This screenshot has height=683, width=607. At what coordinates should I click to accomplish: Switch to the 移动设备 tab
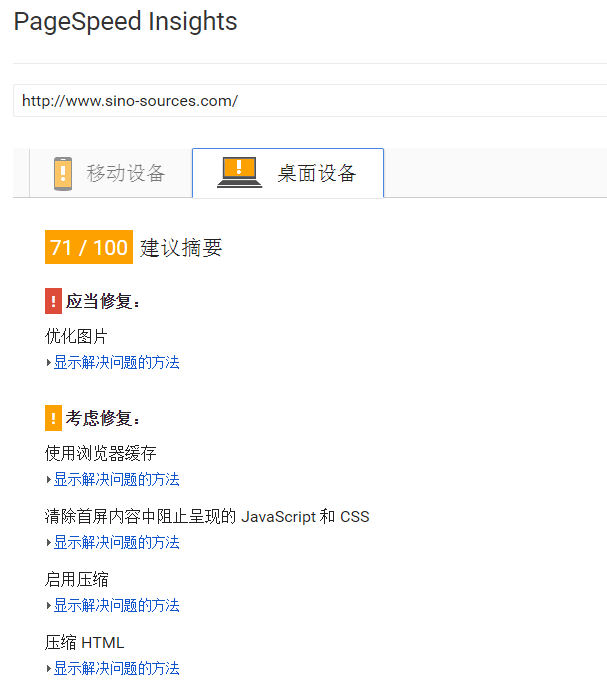111,173
